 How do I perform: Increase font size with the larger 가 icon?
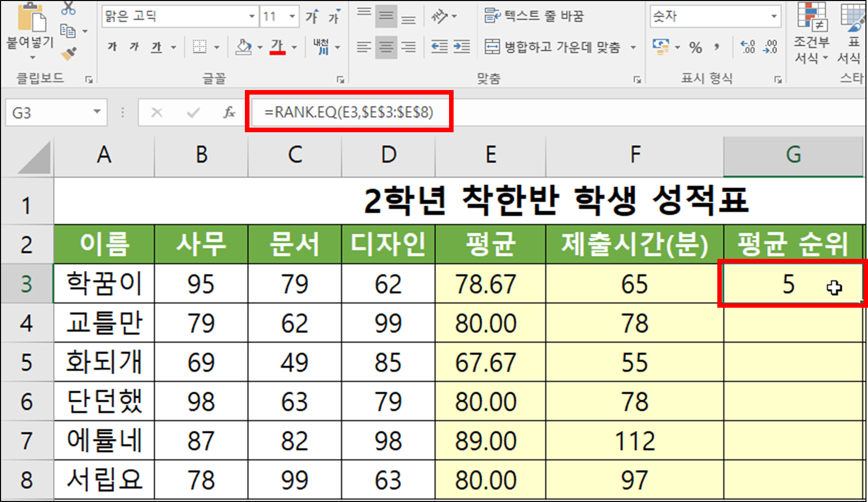[312, 17]
